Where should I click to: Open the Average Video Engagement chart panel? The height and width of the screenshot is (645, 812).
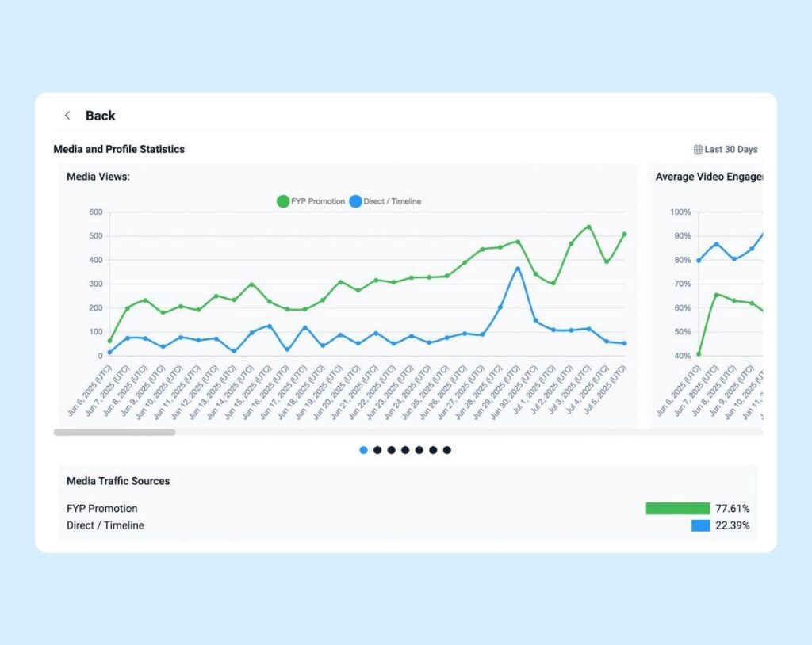[708, 177]
